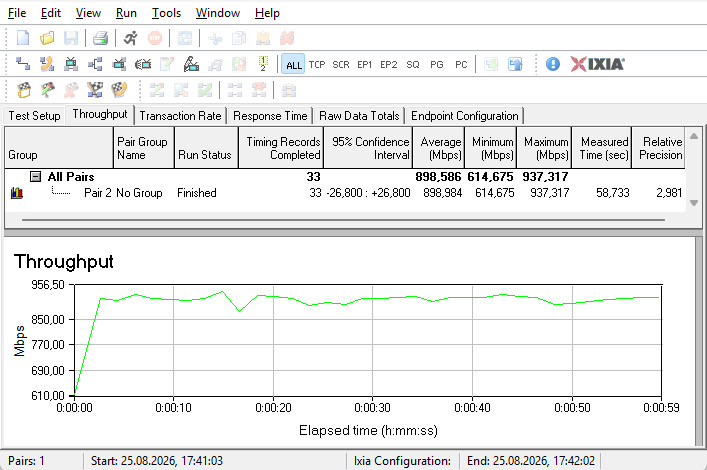Click the table scrollbar up arrow
Viewport: 707px width, 470px height.
pyautogui.click(x=694, y=136)
